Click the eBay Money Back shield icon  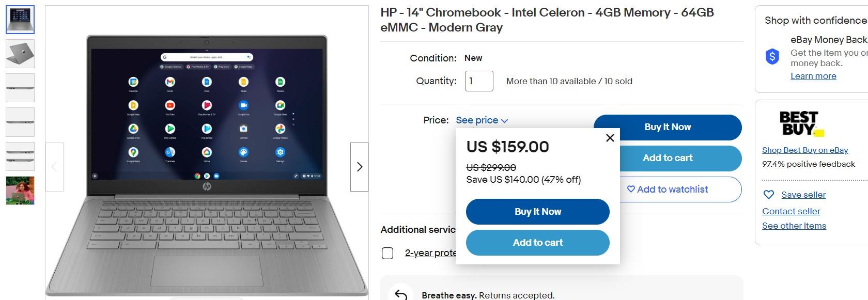(x=772, y=56)
